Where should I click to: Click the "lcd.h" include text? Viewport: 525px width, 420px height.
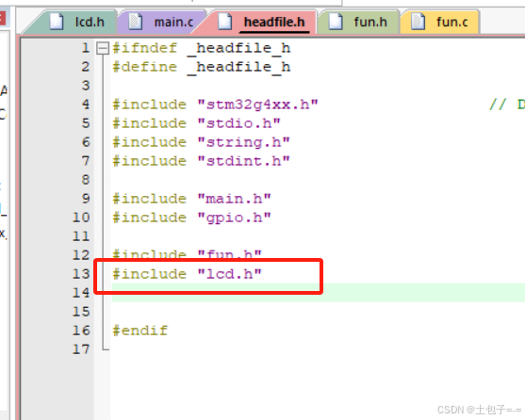click(229, 274)
